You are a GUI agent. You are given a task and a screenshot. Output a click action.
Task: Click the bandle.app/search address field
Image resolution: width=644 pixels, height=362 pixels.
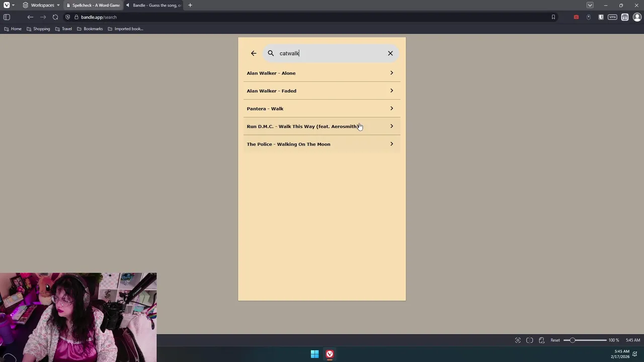click(312, 17)
